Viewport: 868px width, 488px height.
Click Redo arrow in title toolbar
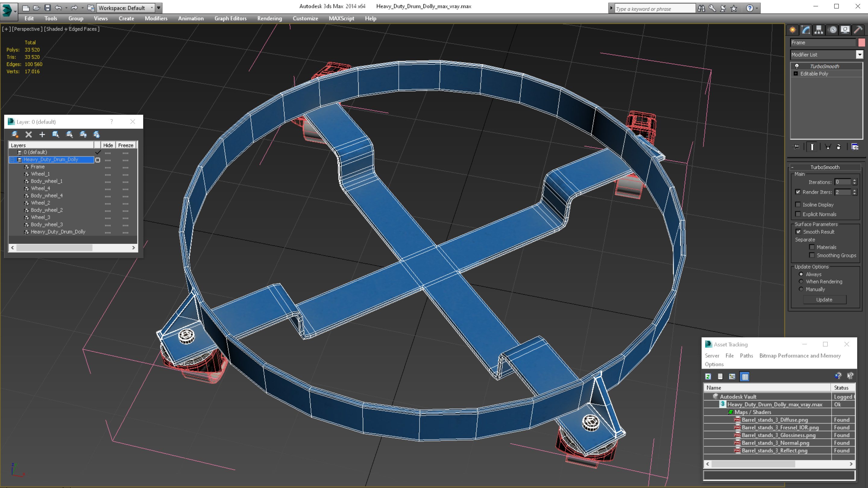point(74,8)
